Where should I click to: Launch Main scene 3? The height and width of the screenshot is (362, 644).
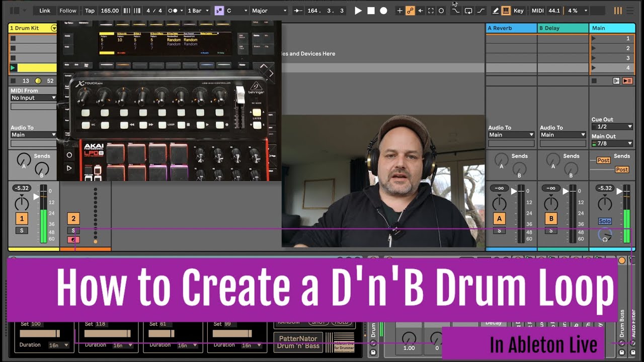[594, 58]
